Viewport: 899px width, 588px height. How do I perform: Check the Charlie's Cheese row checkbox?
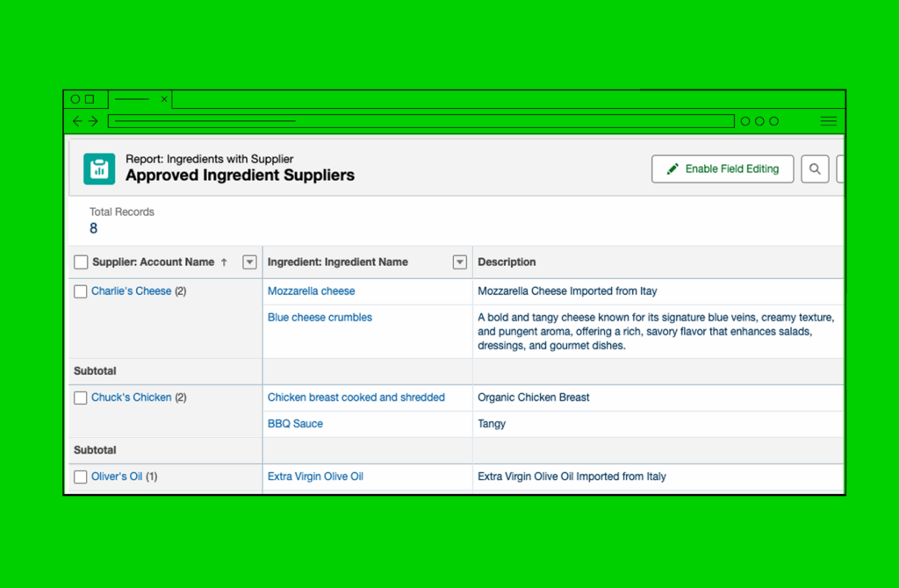coord(81,291)
